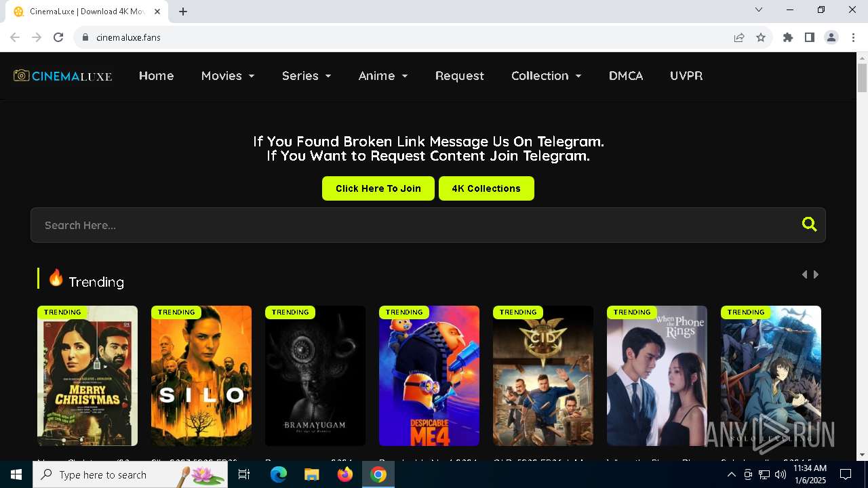Open Chrome three-dot menu
The image size is (868, 488).
point(853,37)
